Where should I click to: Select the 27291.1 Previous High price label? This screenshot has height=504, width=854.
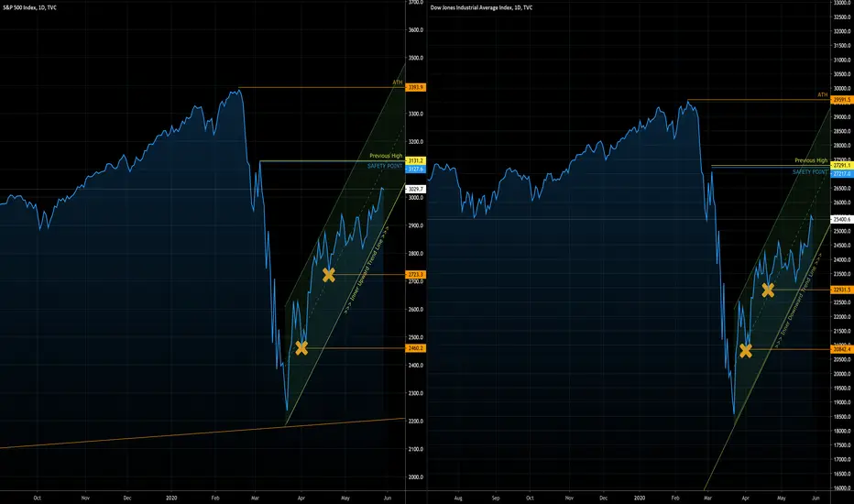click(842, 166)
